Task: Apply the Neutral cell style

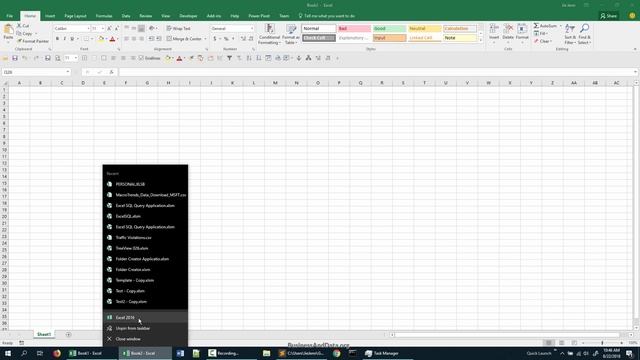Action: point(424,29)
